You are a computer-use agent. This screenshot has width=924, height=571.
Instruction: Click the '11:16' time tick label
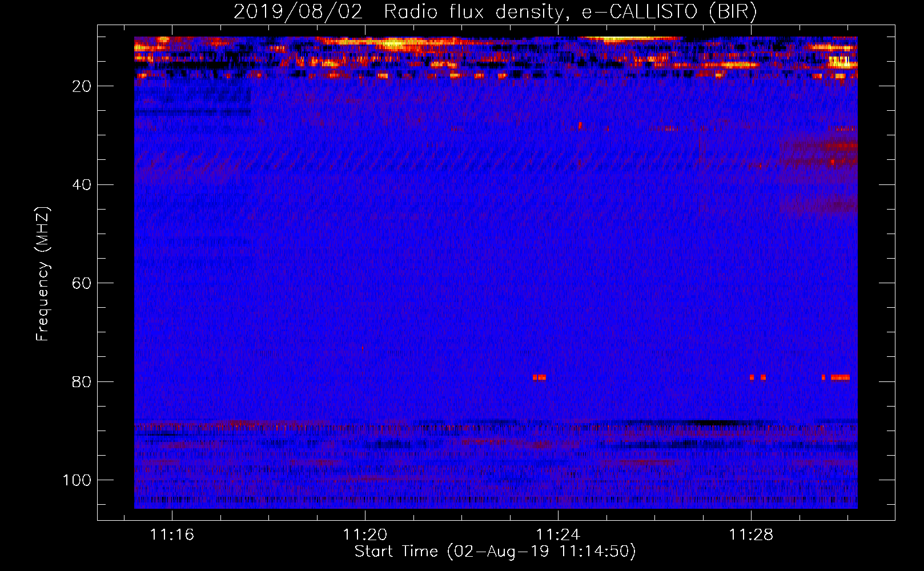point(172,534)
